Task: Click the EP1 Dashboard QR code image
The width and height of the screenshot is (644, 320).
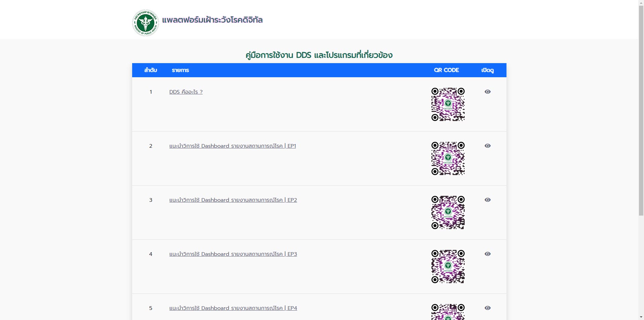Action: point(448,158)
